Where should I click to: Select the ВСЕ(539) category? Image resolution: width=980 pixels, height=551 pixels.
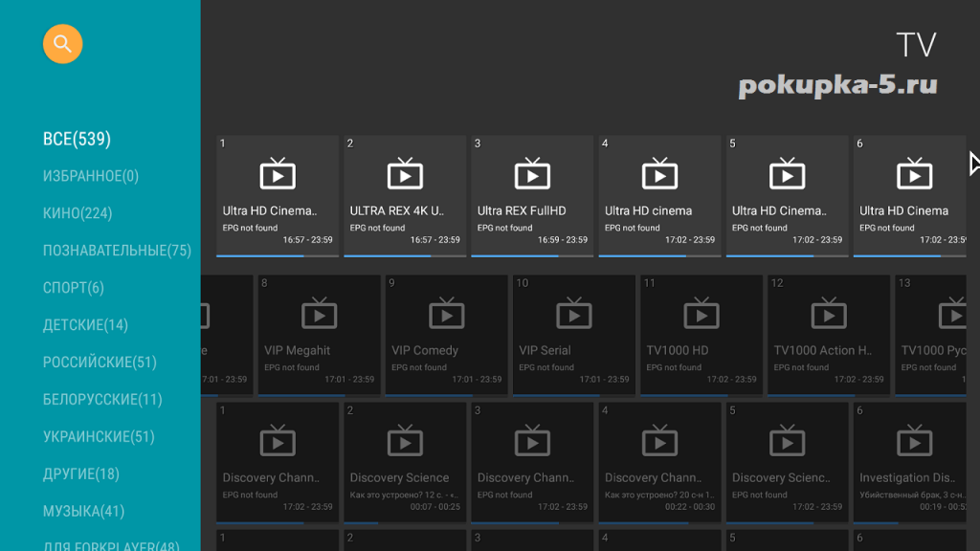[x=77, y=139]
